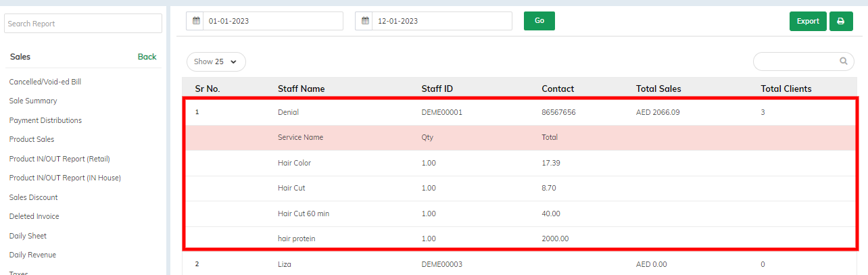Open Sale Summary report
868x275 pixels.
tap(33, 101)
